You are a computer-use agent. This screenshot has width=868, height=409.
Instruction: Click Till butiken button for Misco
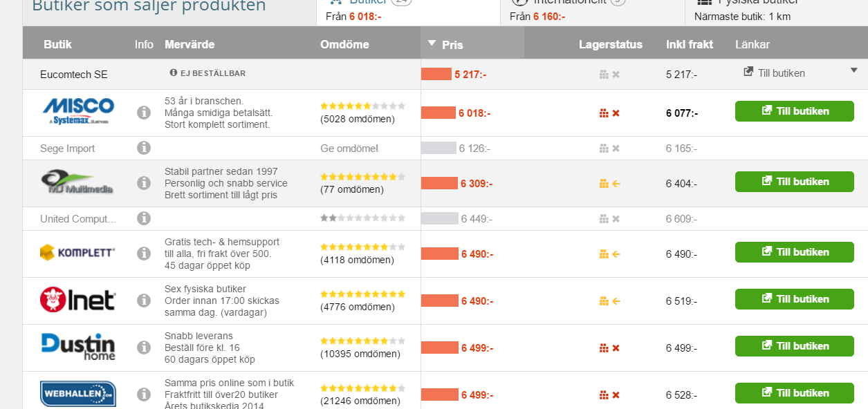(794, 111)
